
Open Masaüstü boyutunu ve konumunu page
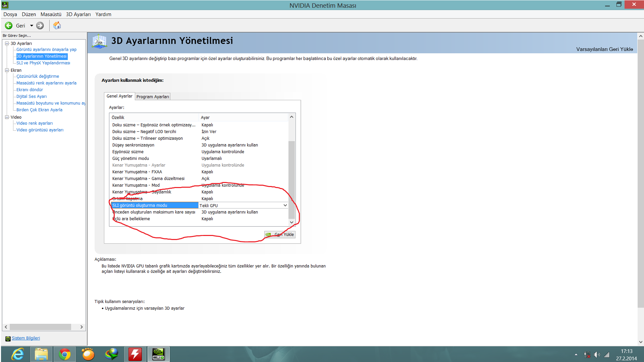click(51, 103)
